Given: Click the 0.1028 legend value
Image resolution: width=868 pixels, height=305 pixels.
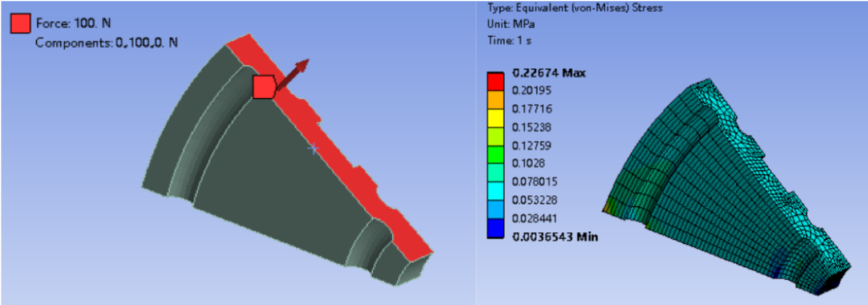Looking at the screenshot, I should click(529, 164).
